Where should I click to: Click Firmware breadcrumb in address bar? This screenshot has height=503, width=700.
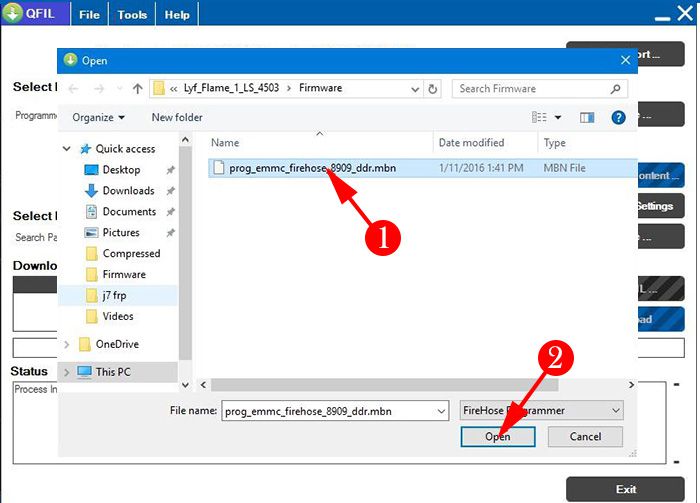(x=321, y=88)
